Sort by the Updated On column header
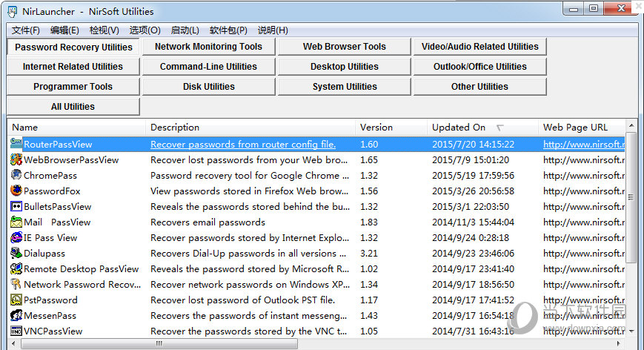This screenshot has height=350, width=644. click(482, 128)
